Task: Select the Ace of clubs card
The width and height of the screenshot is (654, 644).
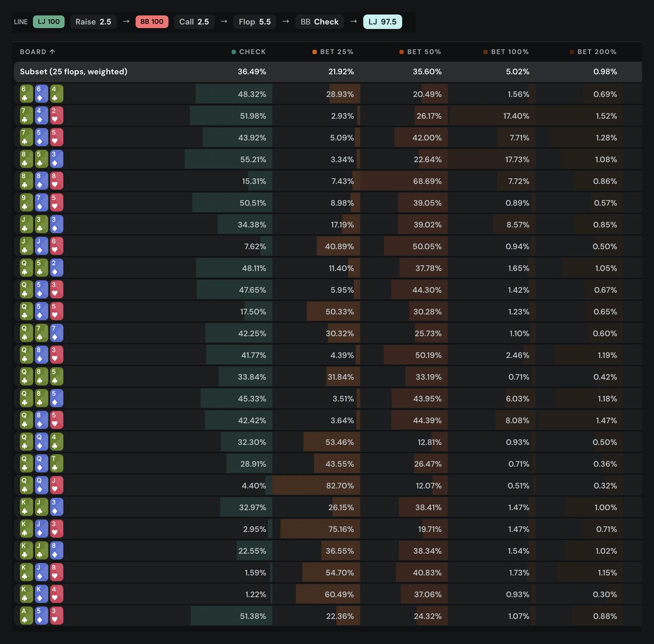Action: [x=26, y=616]
